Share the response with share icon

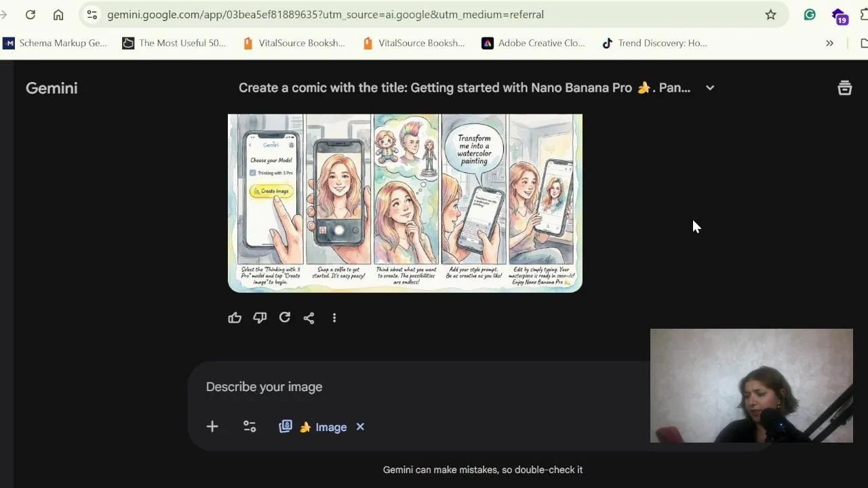pyautogui.click(x=309, y=317)
